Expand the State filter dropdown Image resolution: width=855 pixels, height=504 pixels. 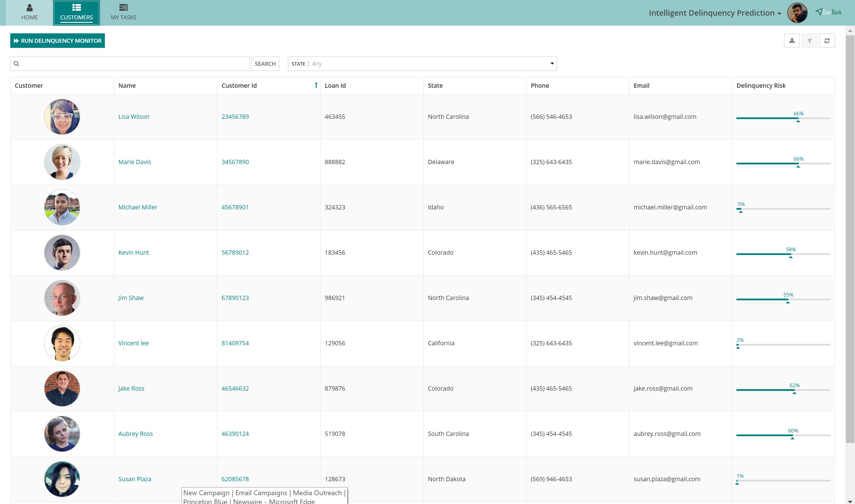(x=552, y=64)
